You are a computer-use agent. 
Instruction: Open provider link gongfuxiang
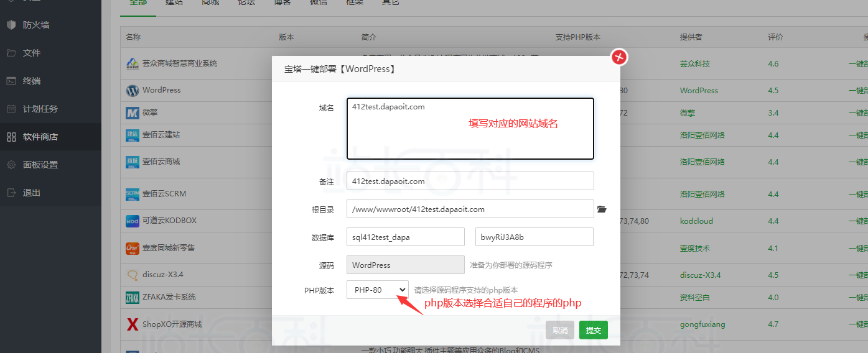pyautogui.click(x=702, y=324)
